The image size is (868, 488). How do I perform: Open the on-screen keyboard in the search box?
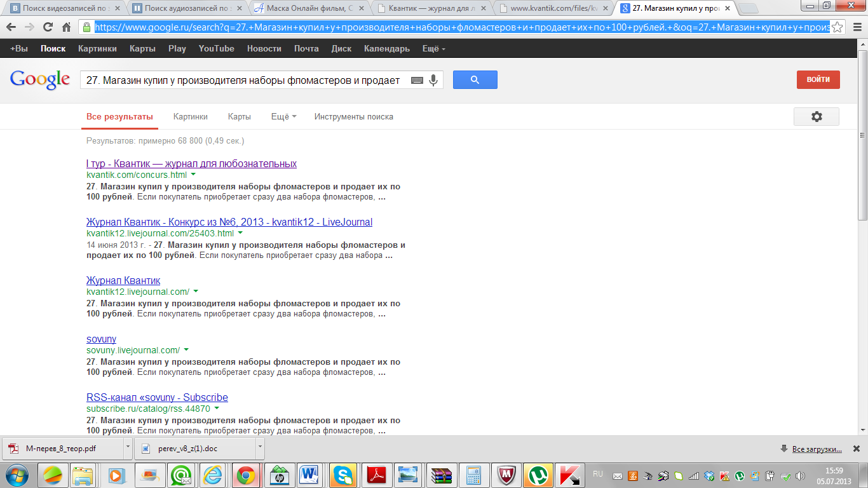click(x=417, y=80)
